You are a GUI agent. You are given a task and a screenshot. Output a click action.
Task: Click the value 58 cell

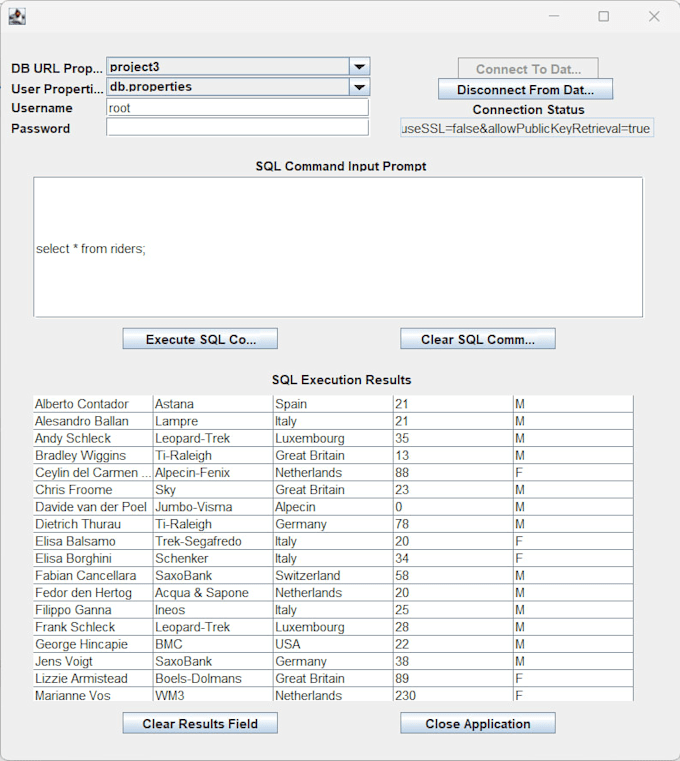pyautogui.click(x=453, y=575)
